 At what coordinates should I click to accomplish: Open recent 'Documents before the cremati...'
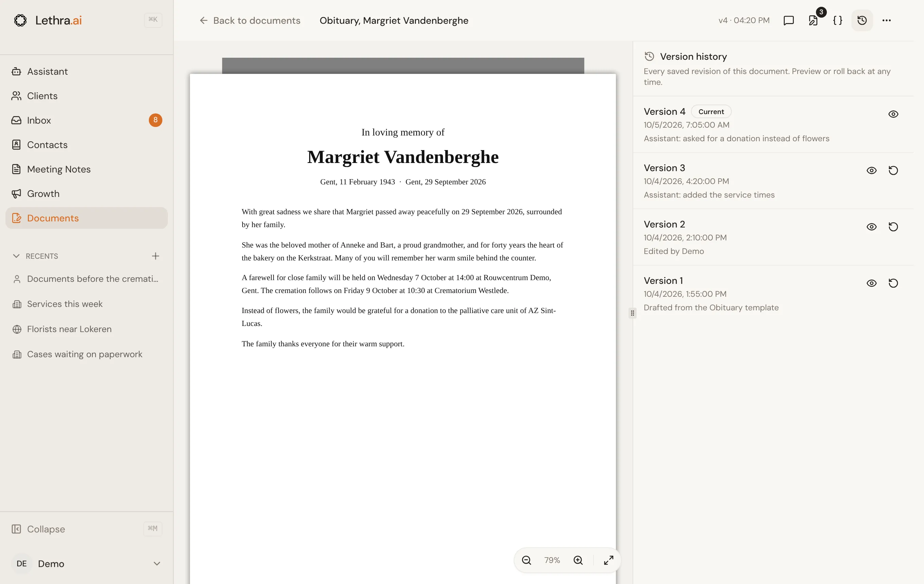[x=86, y=279]
